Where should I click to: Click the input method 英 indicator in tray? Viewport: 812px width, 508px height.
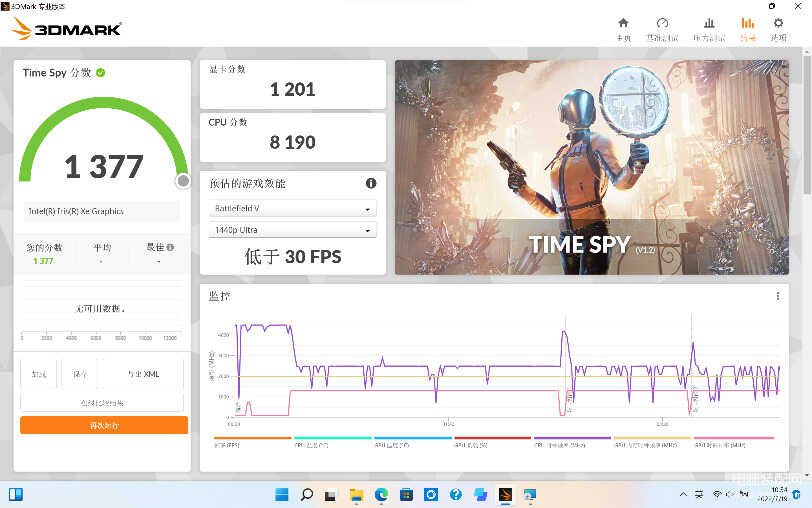pyautogui.click(x=699, y=495)
